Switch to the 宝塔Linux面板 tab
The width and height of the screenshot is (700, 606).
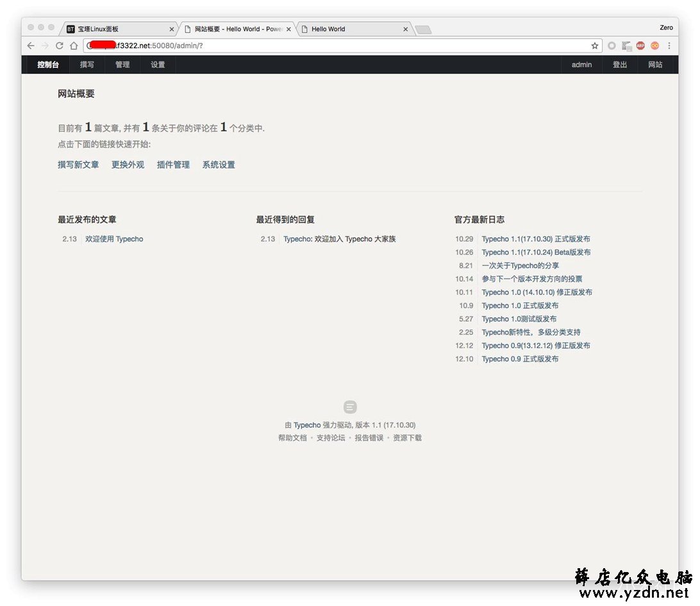[119, 29]
